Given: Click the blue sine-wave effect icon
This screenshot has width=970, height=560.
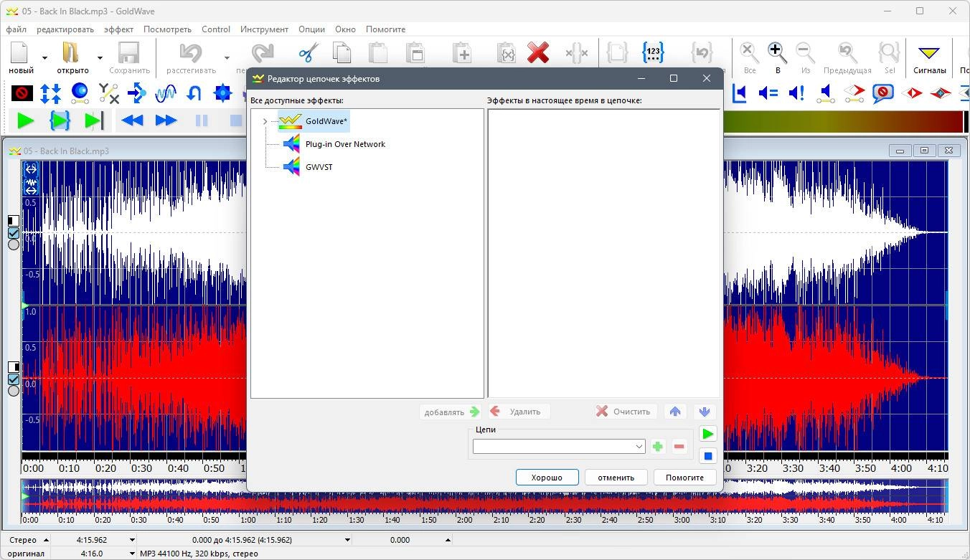Looking at the screenshot, I should coord(166,93).
